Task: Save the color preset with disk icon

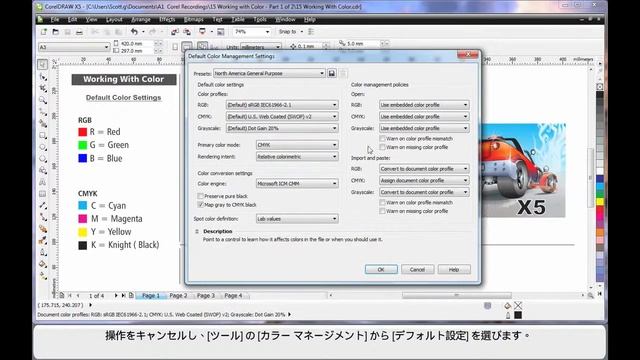Action: pyautogui.click(x=331, y=73)
